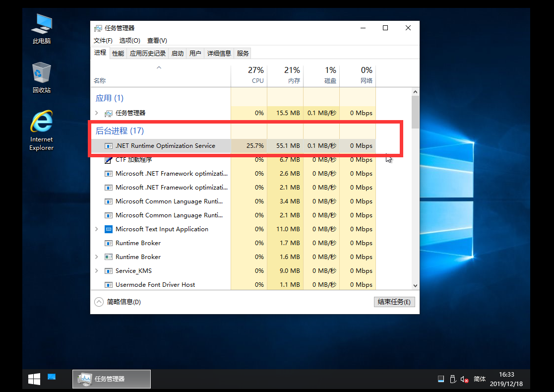Select the first Microsoft Common Language Runti... row
The width and height of the screenshot is (554, 392).
pyautogui.click(x=233, y=201)
